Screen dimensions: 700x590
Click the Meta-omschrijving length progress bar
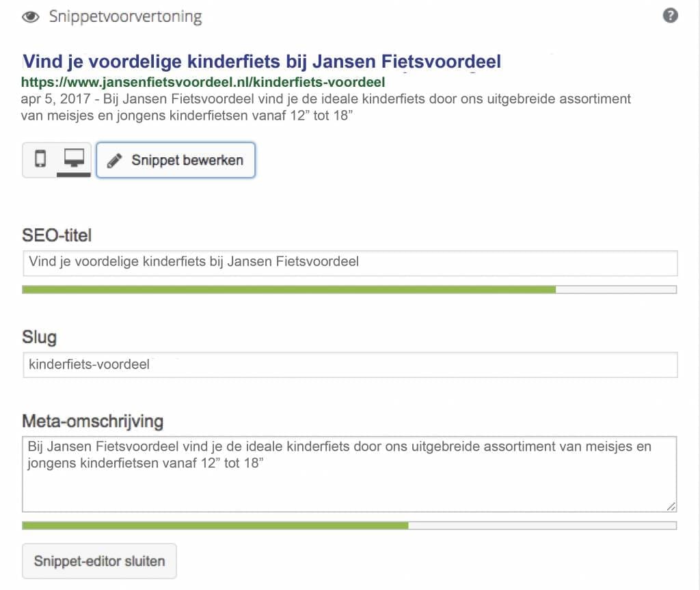pyautogui.click(x=349, y=525)
